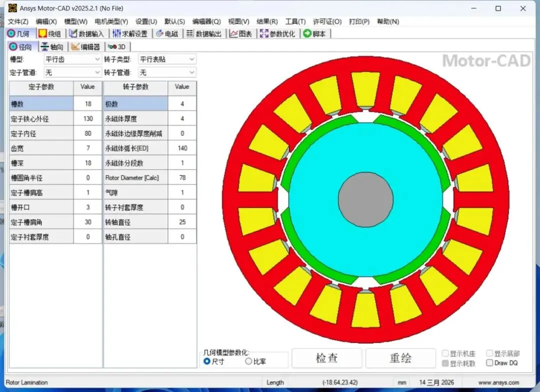Switch to the 3D view glasses icon
The width and height of the screenshot is (540, 392).
coord(112,46)
